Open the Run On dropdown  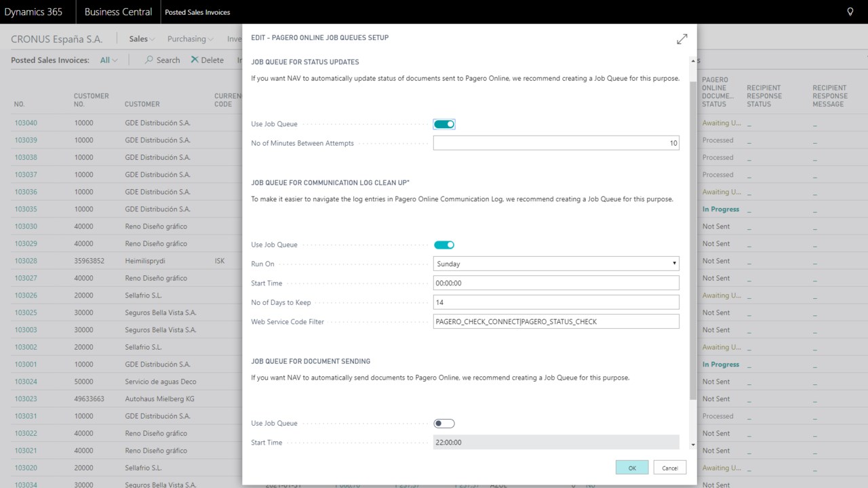556,264
